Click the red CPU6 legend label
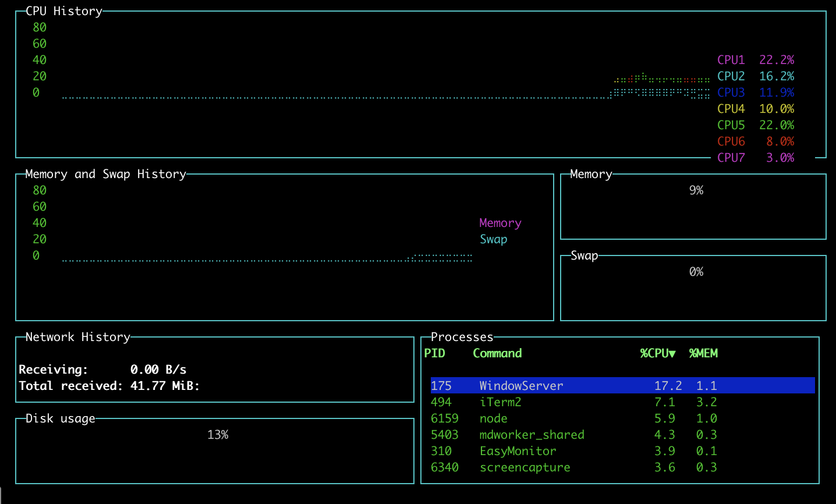836x504 pixels. tap(731, 141)
